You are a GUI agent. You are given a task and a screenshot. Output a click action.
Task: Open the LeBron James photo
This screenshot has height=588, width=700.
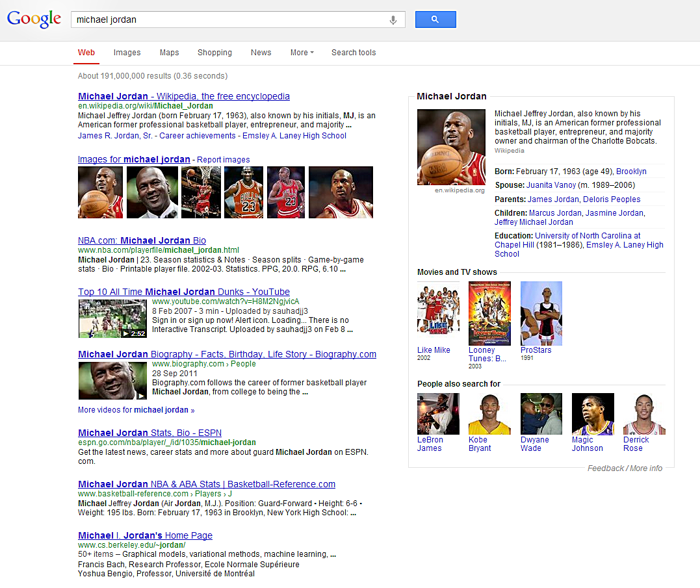tap(438, 414)
